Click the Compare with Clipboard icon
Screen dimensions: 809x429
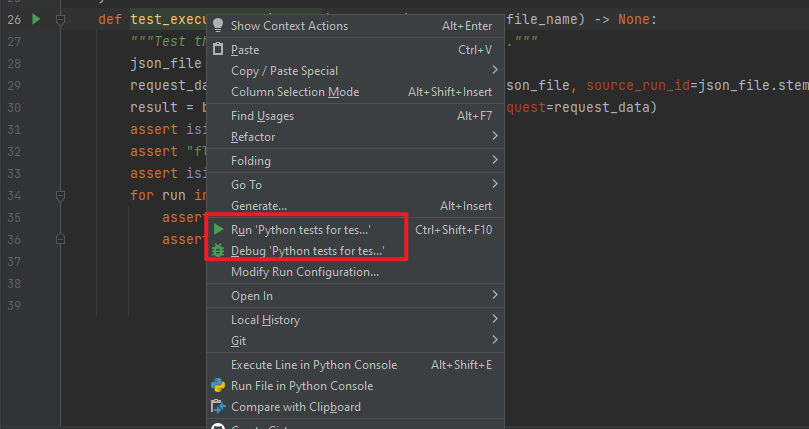click(218, 407)
